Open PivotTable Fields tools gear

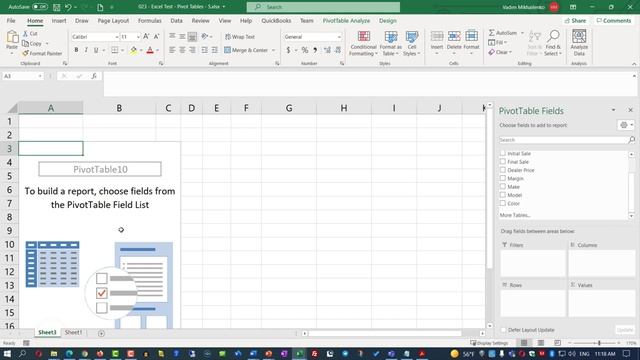(626, 125)
